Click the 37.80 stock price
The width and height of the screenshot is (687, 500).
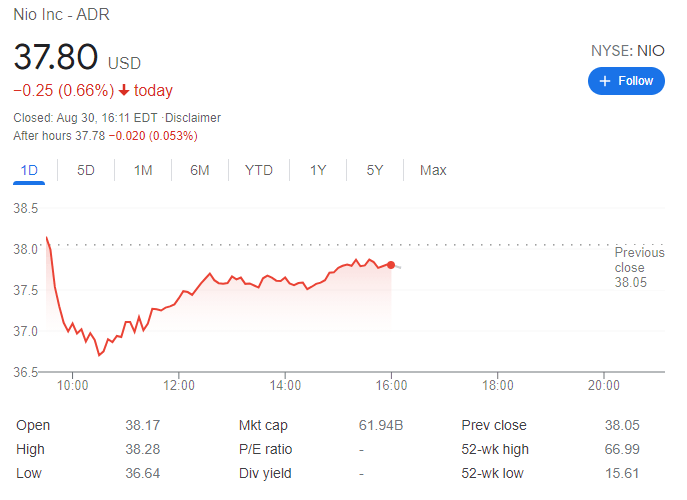(x=55, y=57)
